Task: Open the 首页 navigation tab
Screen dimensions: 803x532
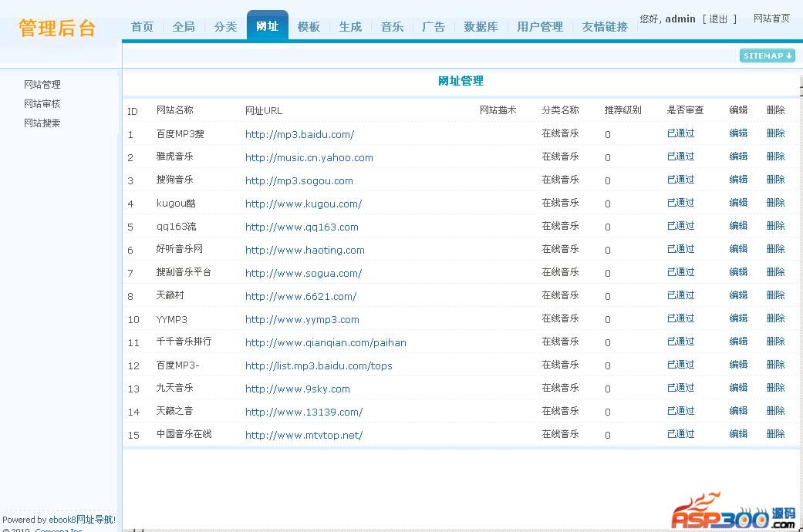Action: (142, 27)
